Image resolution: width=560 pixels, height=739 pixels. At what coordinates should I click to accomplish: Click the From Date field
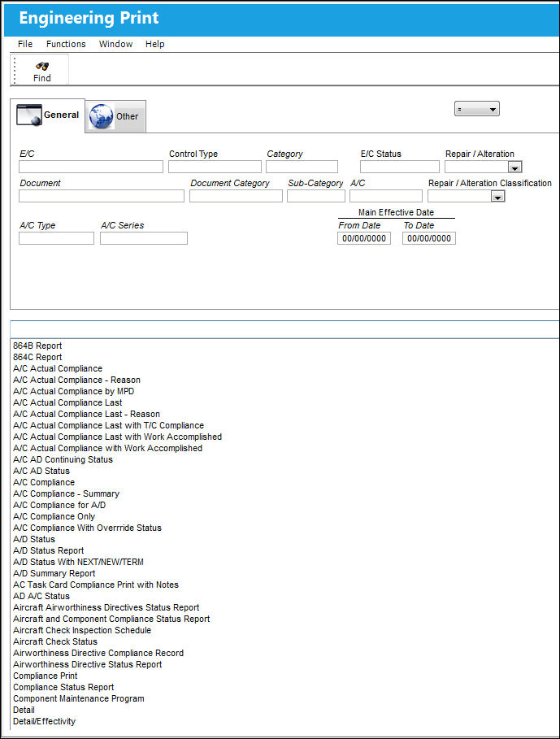tap(364, 238)
